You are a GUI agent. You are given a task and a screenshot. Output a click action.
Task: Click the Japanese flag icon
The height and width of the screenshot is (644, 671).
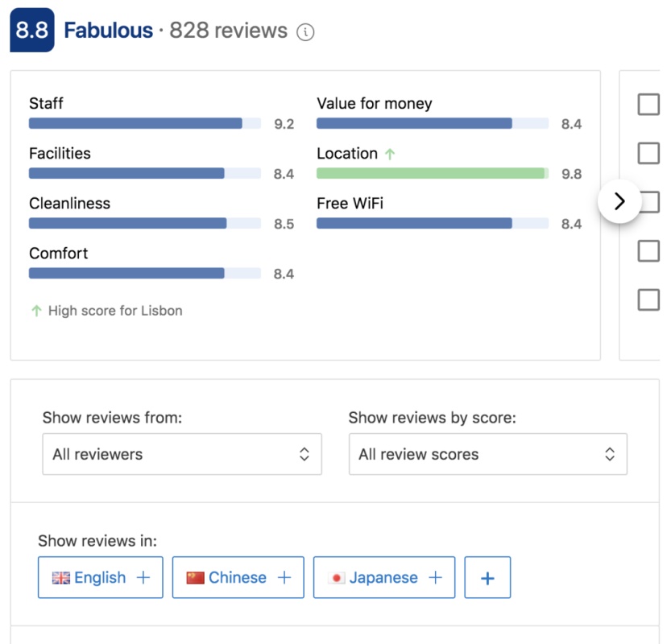[x=337, y=578]
